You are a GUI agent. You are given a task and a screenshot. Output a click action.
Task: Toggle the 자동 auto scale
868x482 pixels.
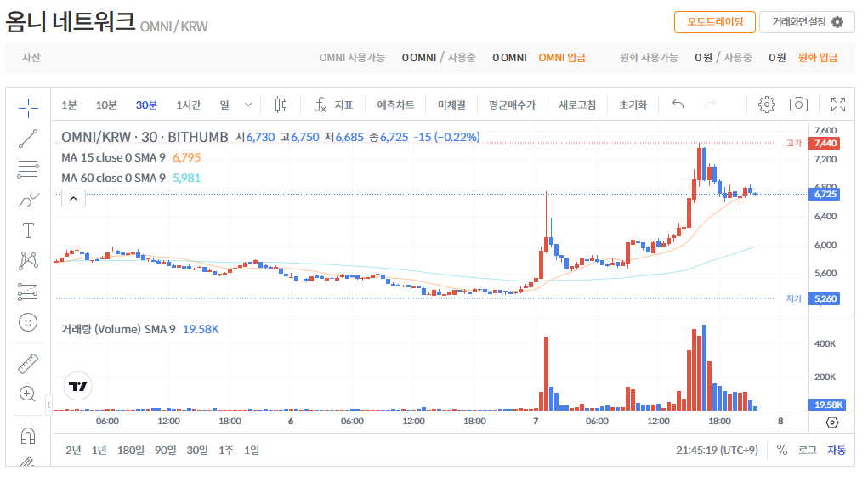(x=837, y=450)
